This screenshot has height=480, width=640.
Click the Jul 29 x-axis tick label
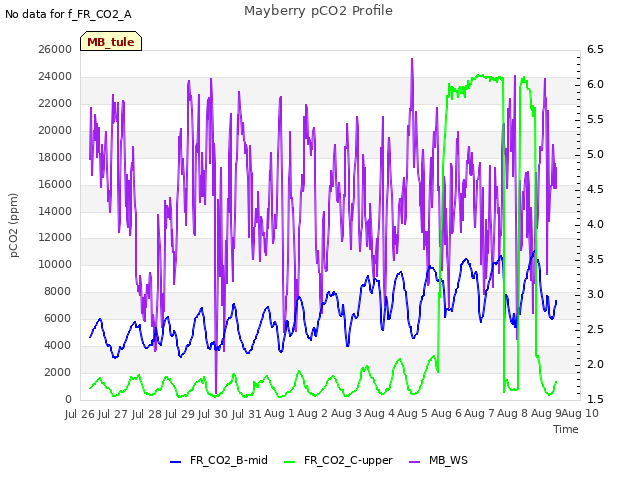click(x=180, y=414)
